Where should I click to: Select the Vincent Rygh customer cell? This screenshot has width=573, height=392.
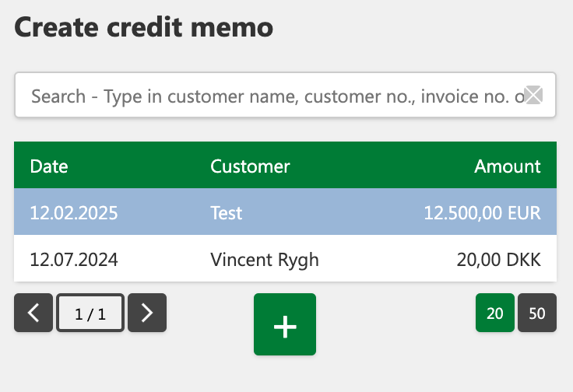pyautogui.click(x=265, y=260)
